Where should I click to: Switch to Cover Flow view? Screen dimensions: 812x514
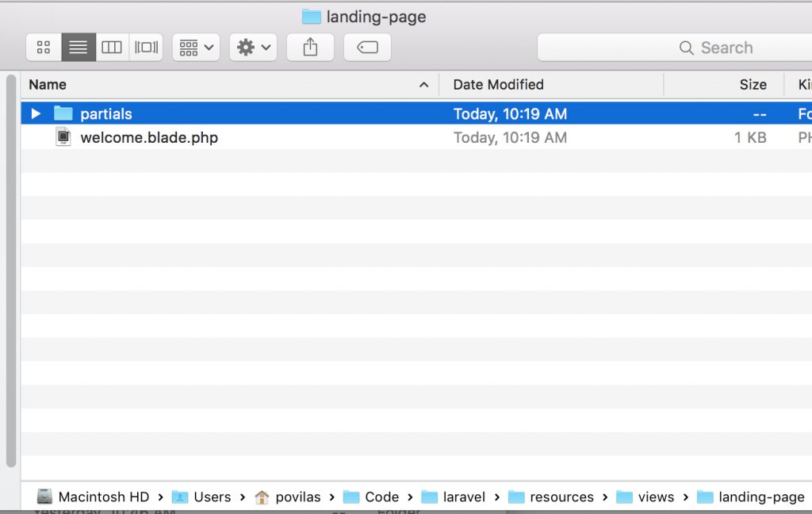coord(146,48)
